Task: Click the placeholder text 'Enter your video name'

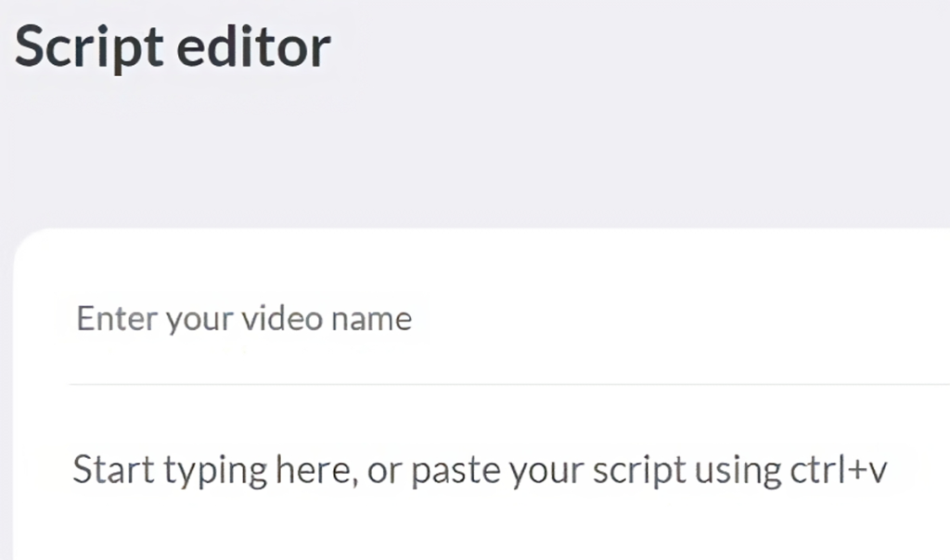Action: (243, 318)
